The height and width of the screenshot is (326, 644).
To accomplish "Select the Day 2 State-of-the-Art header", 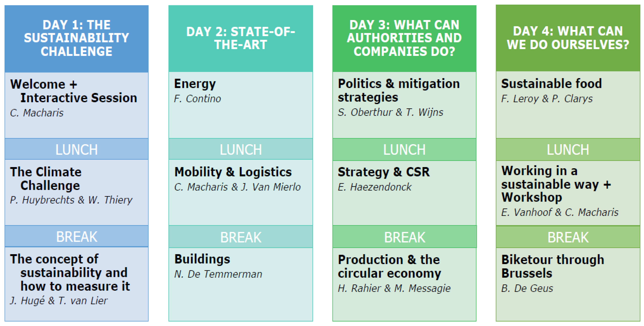I will pyautogui.click(x=240, y=38).
